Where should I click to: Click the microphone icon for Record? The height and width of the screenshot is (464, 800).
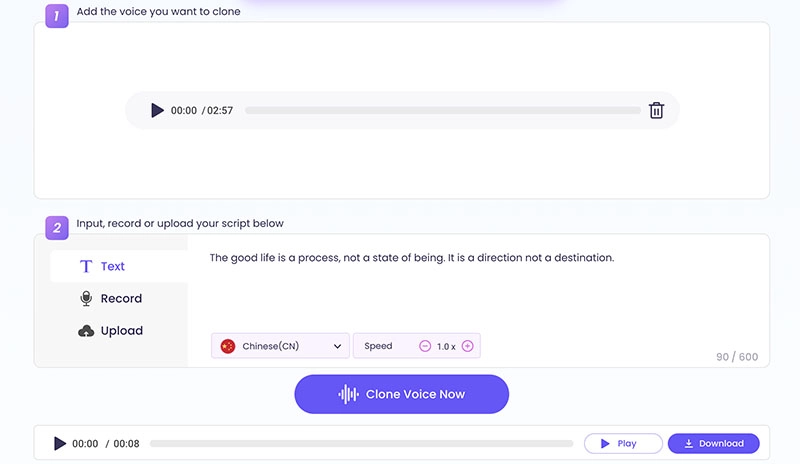[86, 298]
